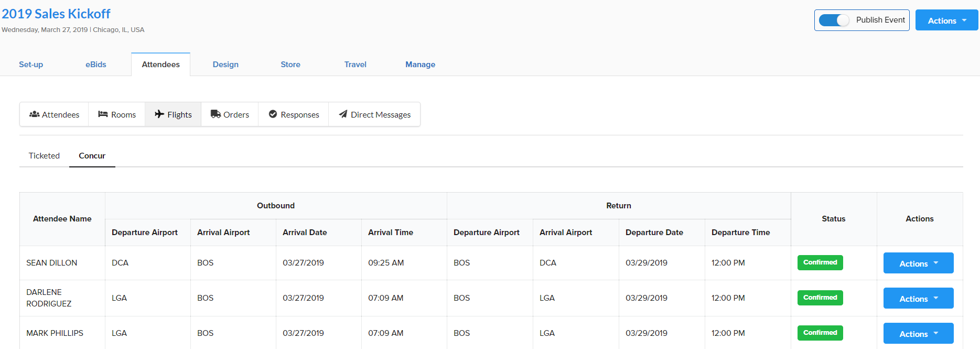Click the Attendees group icon

coord(34,114)
